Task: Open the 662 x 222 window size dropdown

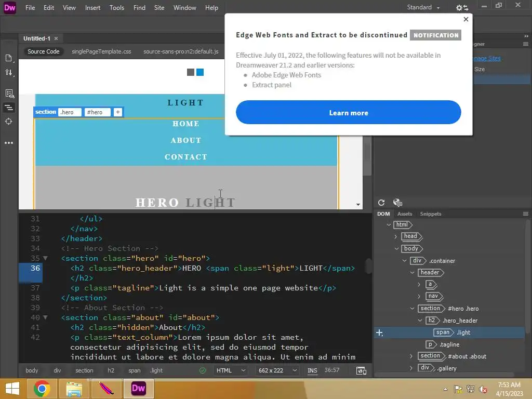Action: [x=277, y=370]
